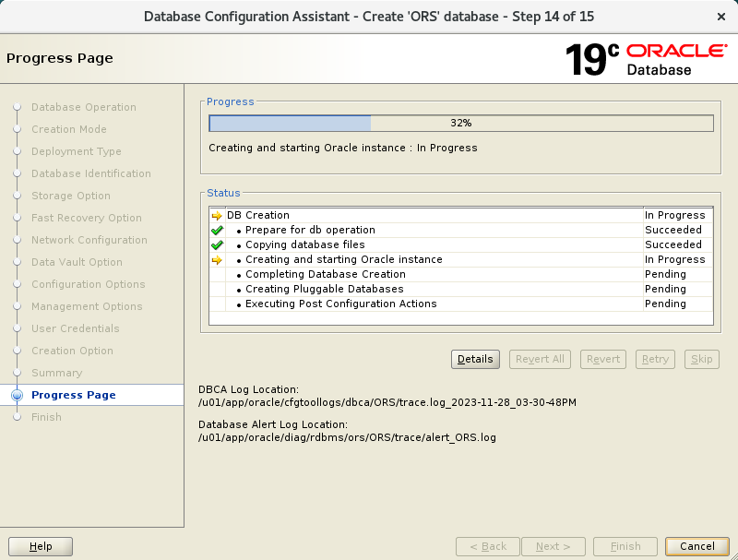Cancel the database creation

coord(697,546)
